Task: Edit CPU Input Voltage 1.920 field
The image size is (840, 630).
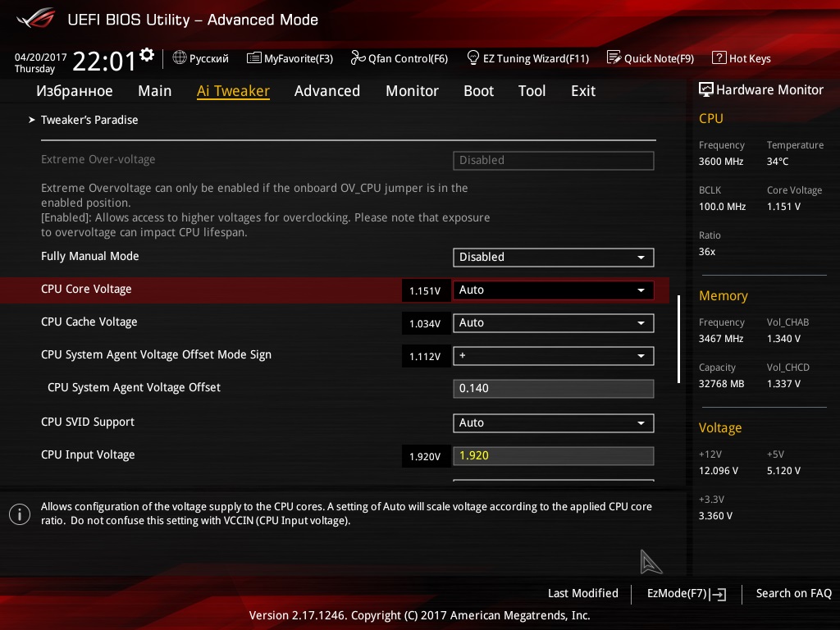Action: (x=554, y=456)
